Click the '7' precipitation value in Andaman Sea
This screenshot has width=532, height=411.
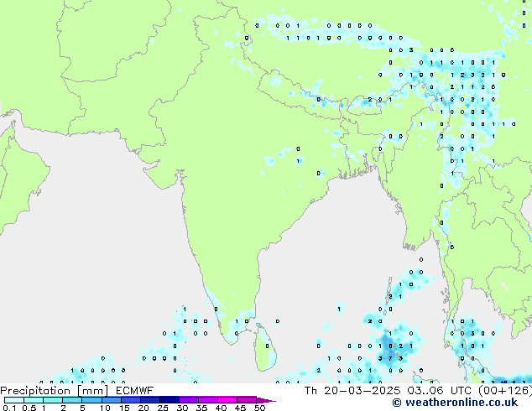[390, 358]
